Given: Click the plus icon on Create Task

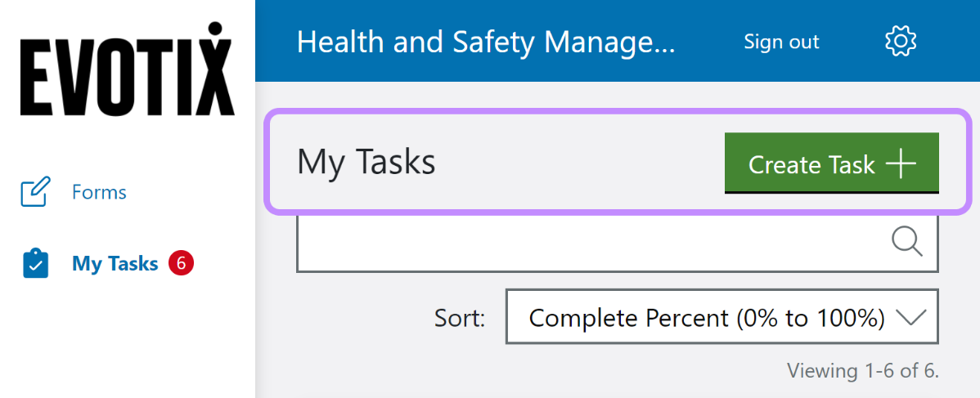Looking at the screenshot, I should pyautogui.click(x=901, y=164).
